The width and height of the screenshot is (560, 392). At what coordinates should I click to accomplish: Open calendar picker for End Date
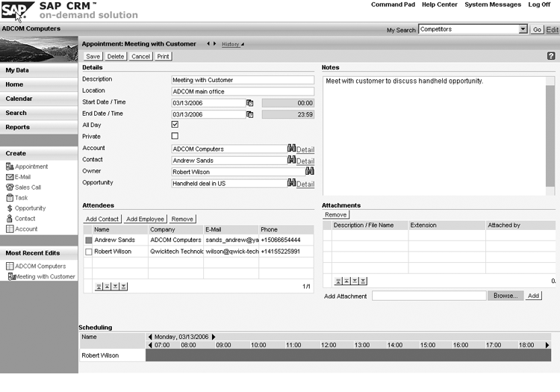[x=250, y=114]
